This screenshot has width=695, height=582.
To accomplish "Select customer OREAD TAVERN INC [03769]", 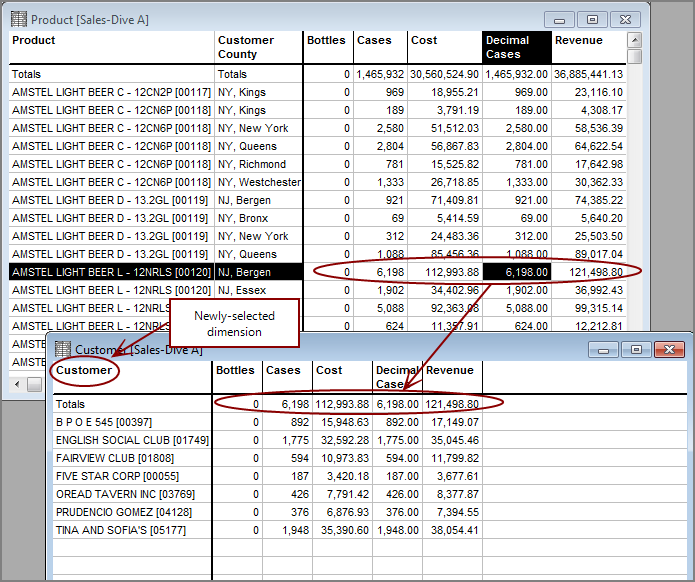I will (132, 494).
